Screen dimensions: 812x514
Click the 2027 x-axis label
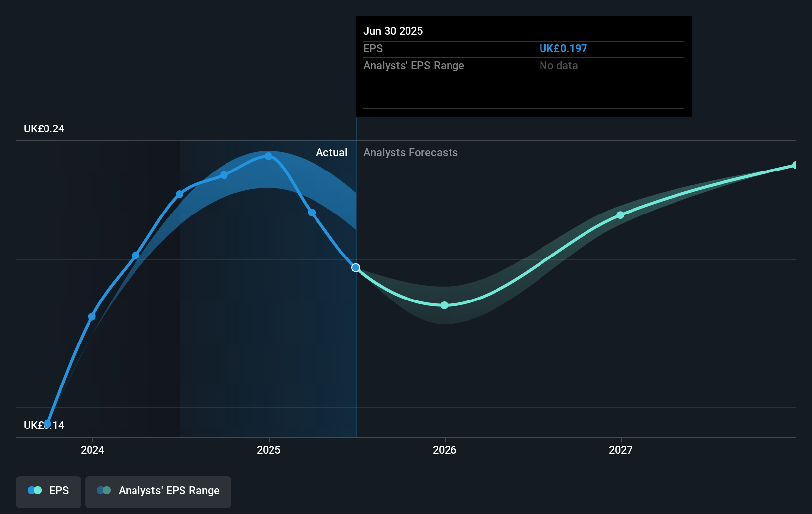(x=621, y=450)
